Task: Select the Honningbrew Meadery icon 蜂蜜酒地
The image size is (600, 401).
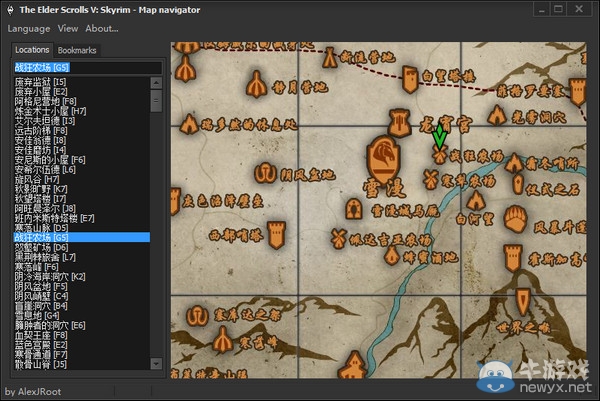Action: [x=392, y=256]
